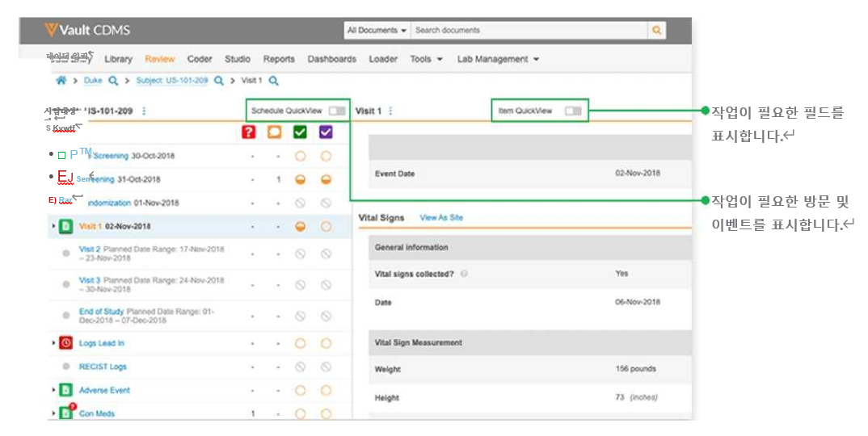Image resolution: width=868 pixels, height=436 pixels.
Task: Switch to the Review tab
Action: coord(159,59)
